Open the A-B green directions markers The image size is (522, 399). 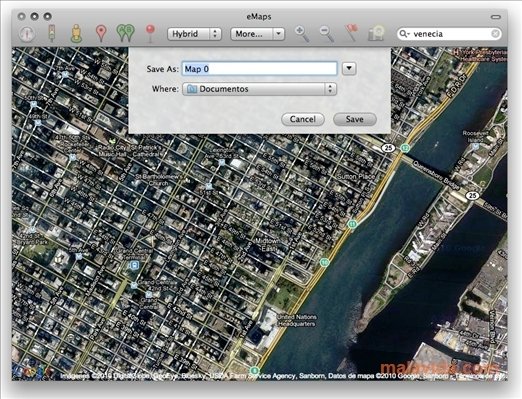(125, 33)
